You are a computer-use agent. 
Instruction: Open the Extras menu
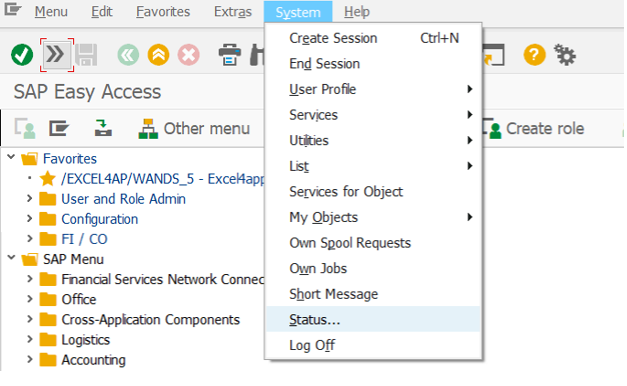click(233, 12)
